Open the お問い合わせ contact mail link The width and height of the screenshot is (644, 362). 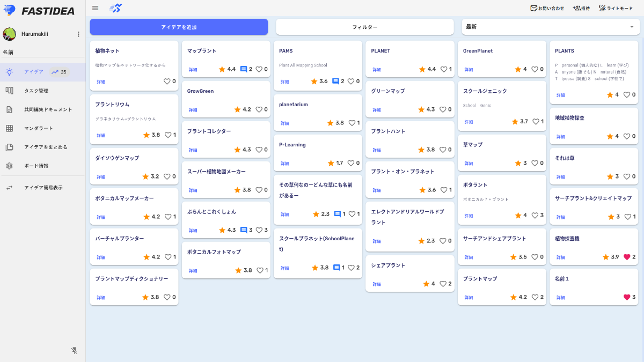[x=547, y=8]
